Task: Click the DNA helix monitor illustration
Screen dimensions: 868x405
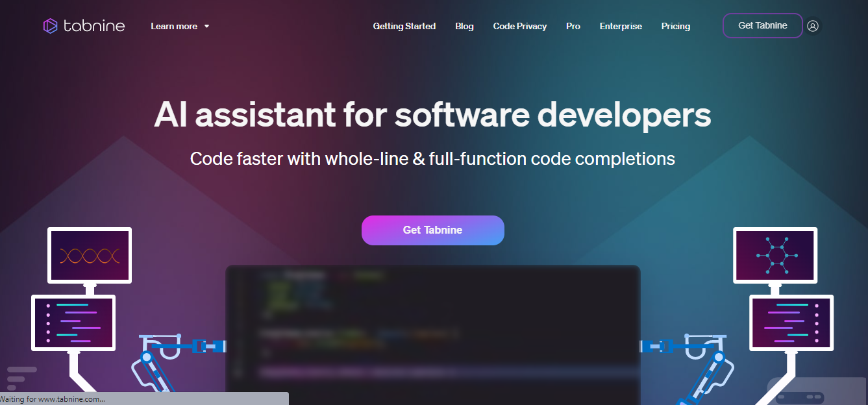Action: coord(90,255)
